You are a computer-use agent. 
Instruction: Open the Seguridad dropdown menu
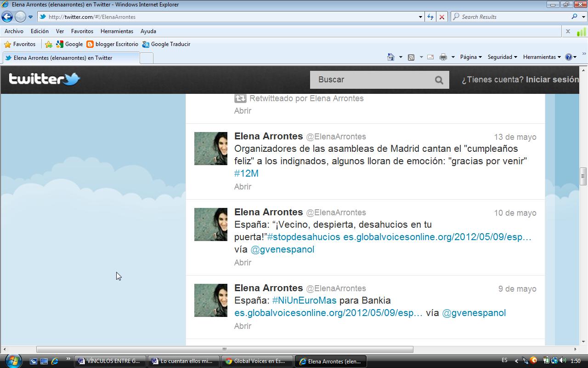(503, 57)
